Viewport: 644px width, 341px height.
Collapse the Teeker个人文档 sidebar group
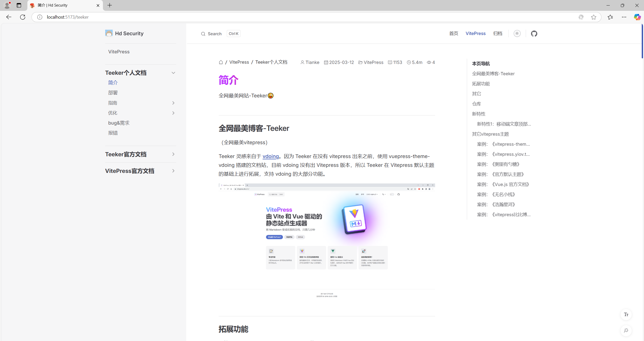(x=173, y=73)
